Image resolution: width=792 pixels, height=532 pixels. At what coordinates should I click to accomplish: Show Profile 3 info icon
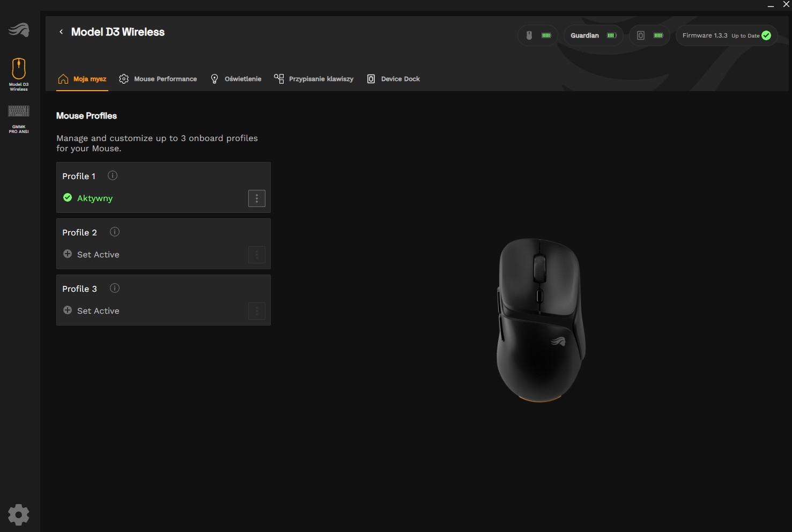115,289
